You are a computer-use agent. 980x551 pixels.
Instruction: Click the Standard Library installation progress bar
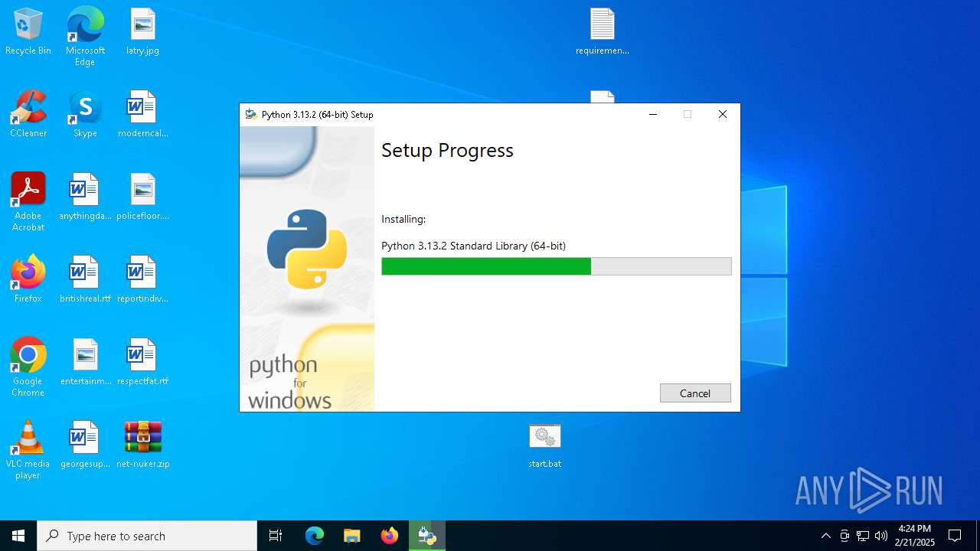point(557,266)
